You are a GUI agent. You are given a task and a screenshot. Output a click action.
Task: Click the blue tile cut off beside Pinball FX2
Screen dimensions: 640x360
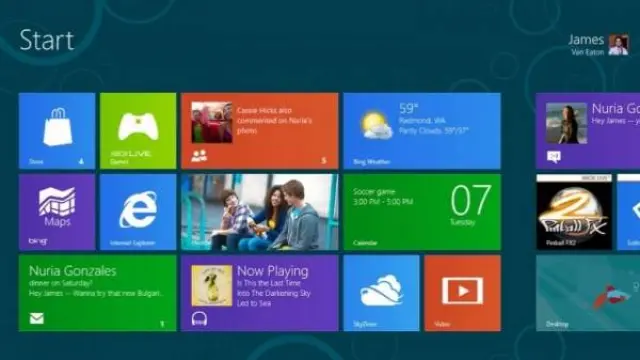coord(629,212)
